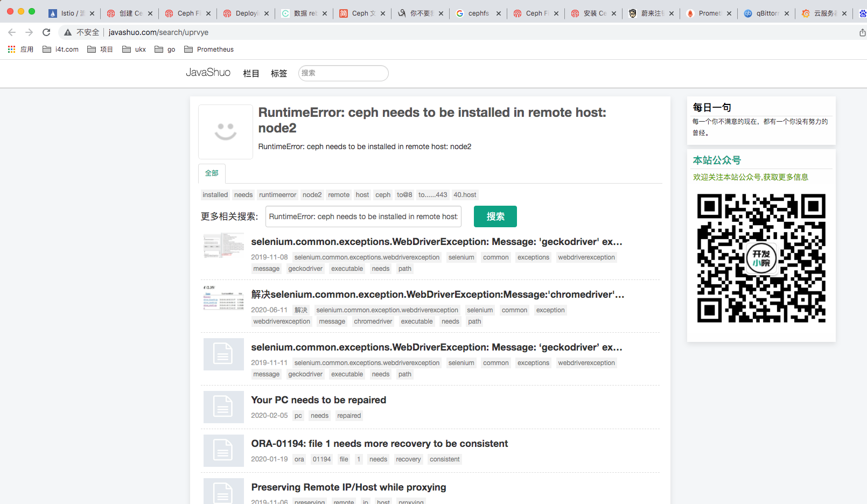Switch to the Prometheus tab
Screen dimensions: 867x504
click(x=709, y=13)
